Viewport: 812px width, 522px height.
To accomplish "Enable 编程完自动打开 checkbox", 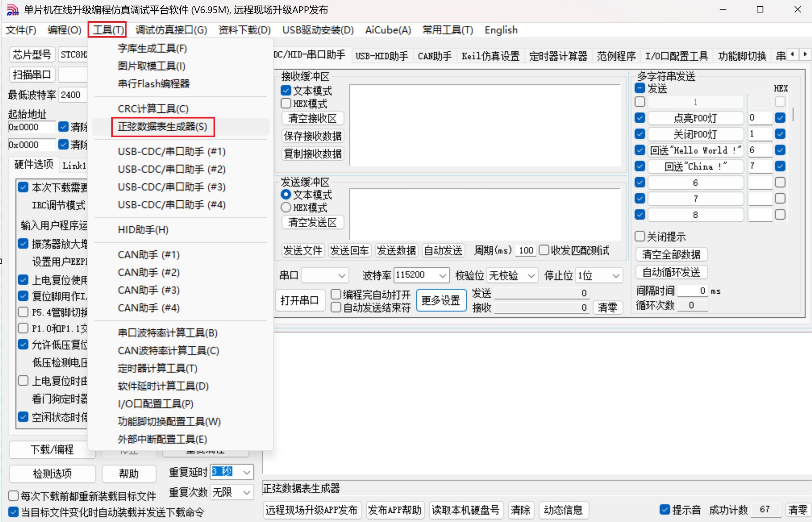I will pyautogui.click(x=336, y=294).
